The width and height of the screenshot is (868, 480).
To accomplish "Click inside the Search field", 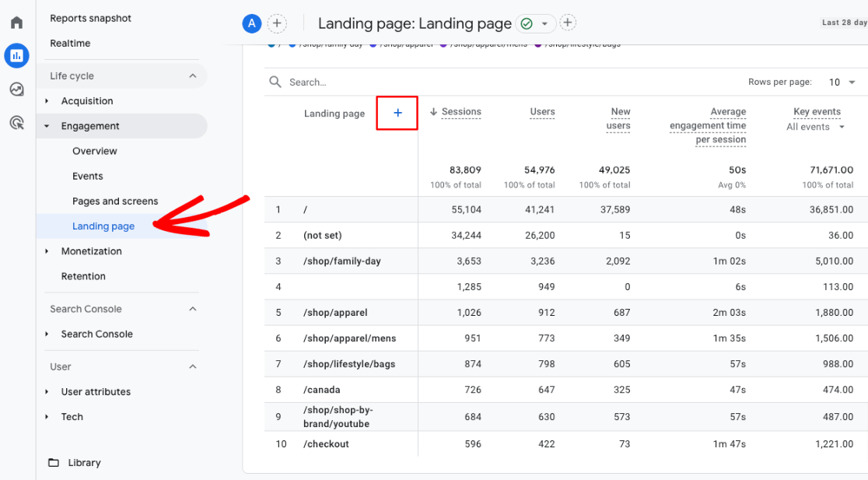I will tap(327, 82).
